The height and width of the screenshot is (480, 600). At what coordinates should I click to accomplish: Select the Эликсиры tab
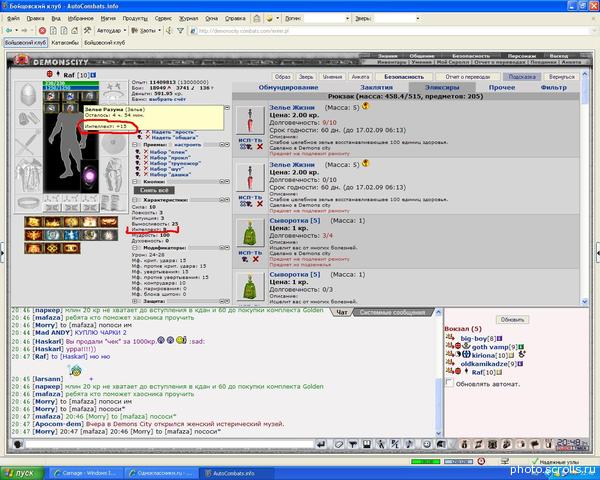click(x=442, y=87)
